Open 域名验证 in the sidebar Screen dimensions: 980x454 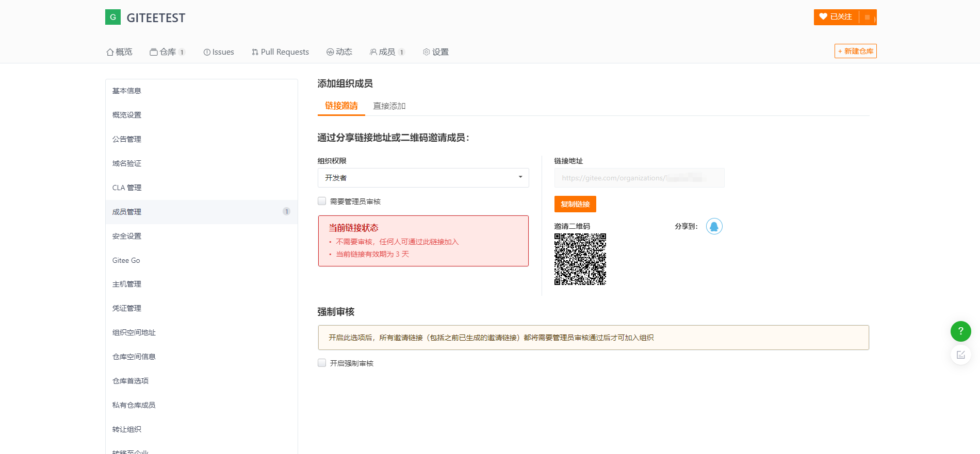click(x=202, y=163)
